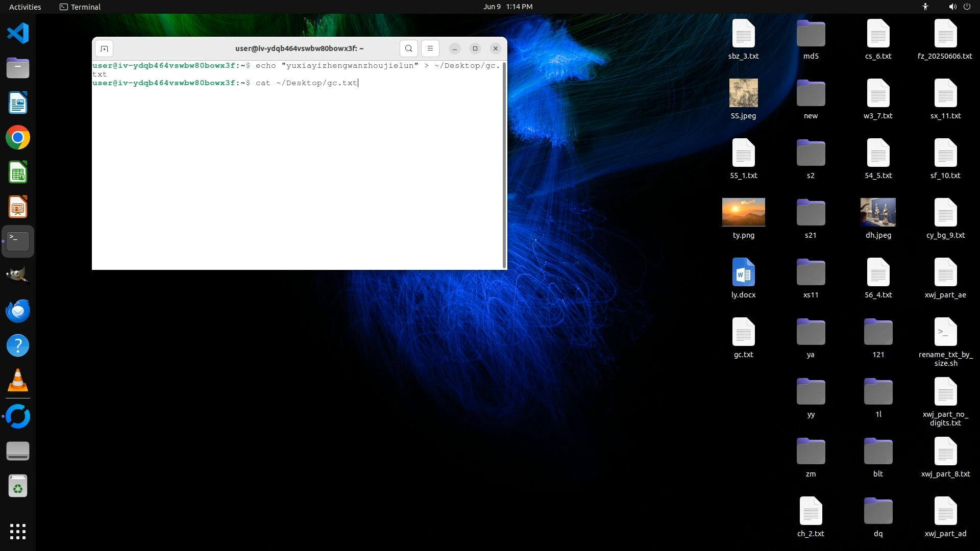Open Thunderbird mail from dock
This screenshot has height=551, width=980.
(x=18, y=311)
